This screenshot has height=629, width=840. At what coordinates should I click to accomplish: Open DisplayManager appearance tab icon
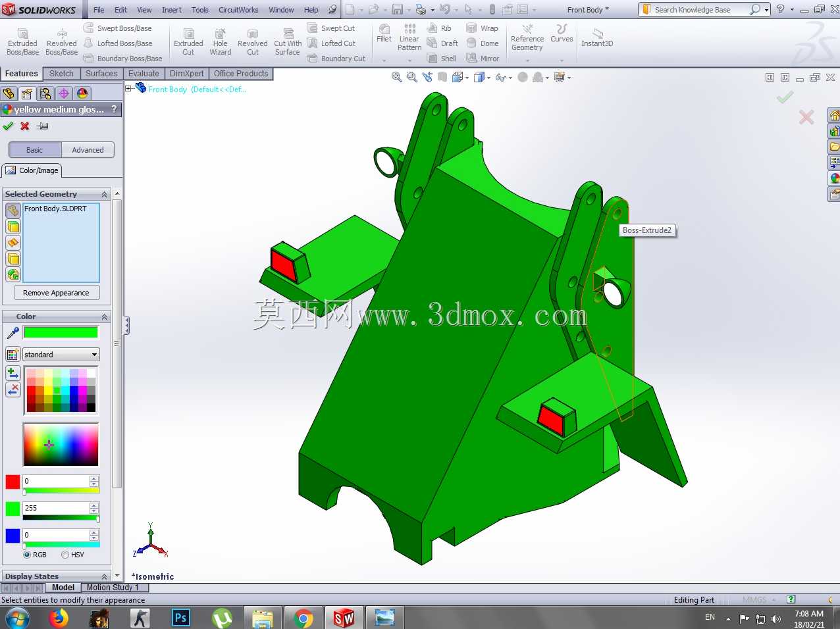pyautogui.click(x=82, y=93)
